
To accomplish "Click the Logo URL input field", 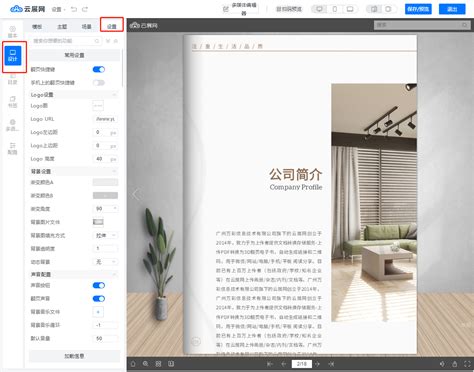I will point(105,119).
